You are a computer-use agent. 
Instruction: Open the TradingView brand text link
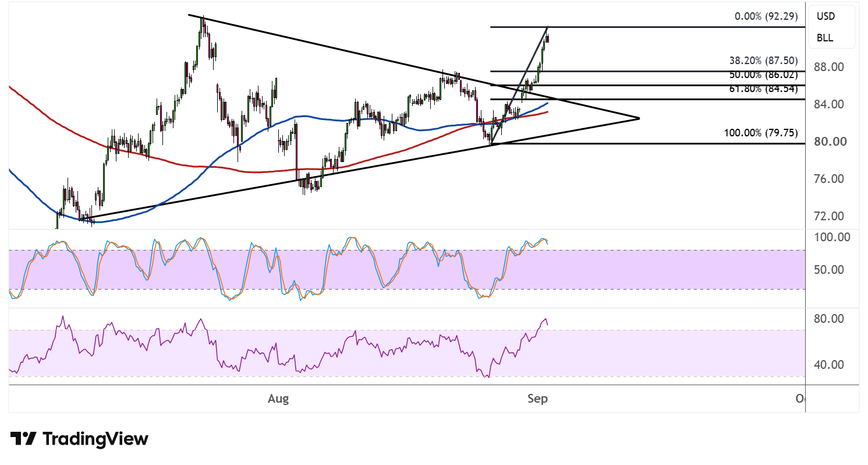95,439
